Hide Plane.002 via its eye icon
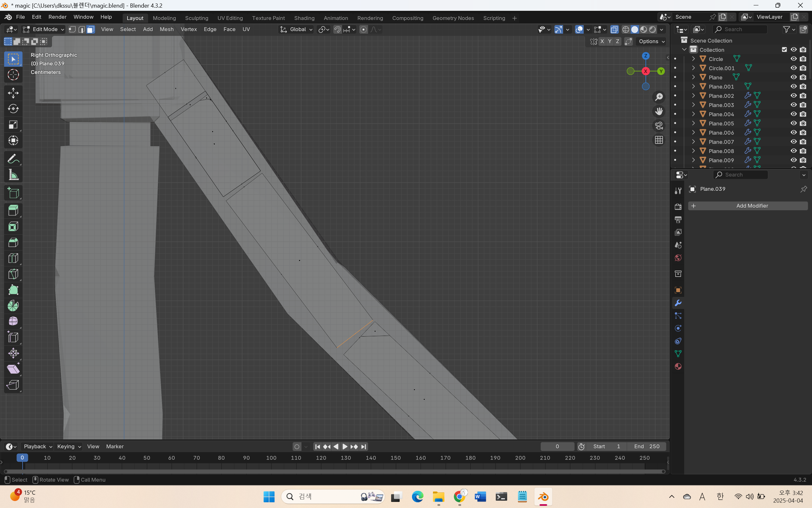 point(794,96)
